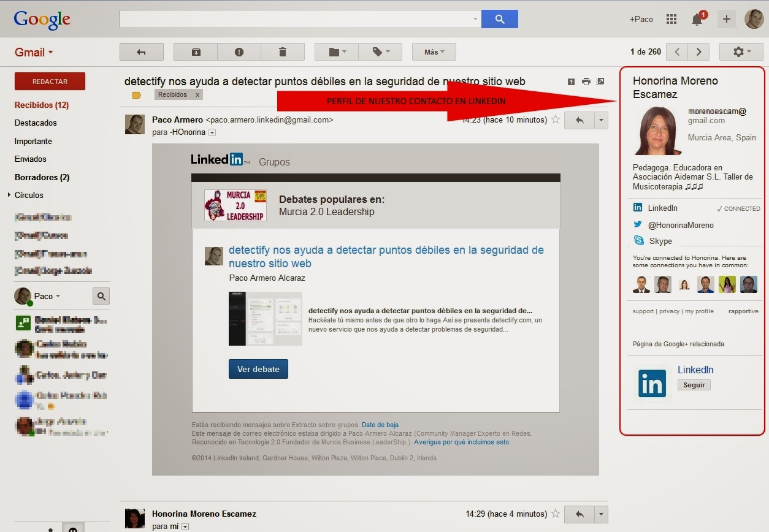Open the labels tag dropdown
The width and height of the screenshot is (769, 532).
pos(380,52)
